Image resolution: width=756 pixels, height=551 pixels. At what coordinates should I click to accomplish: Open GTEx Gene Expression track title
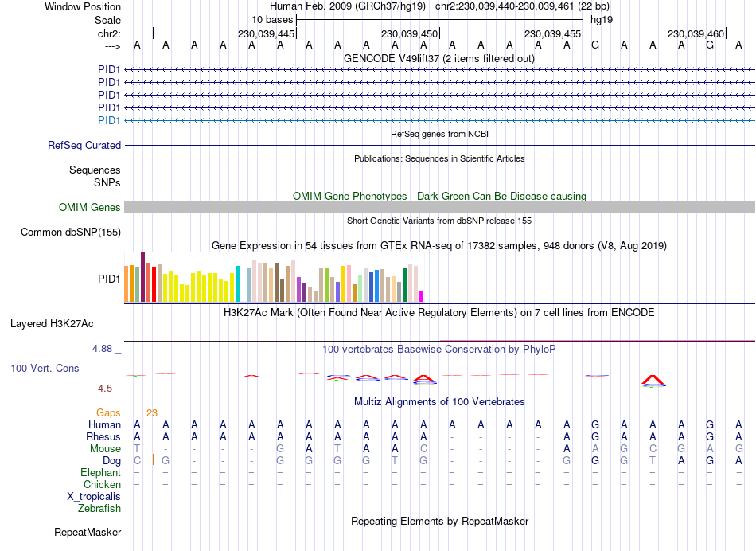pos(438,245)
